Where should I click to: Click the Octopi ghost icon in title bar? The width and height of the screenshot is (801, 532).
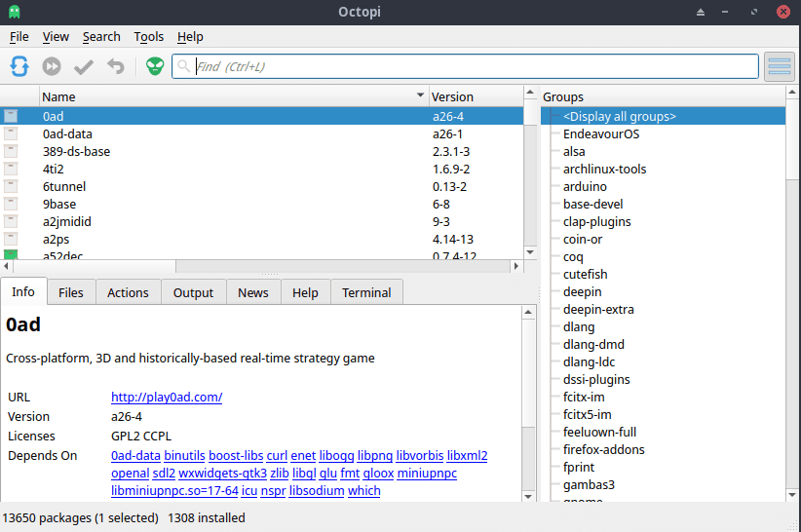pos(15,12)
